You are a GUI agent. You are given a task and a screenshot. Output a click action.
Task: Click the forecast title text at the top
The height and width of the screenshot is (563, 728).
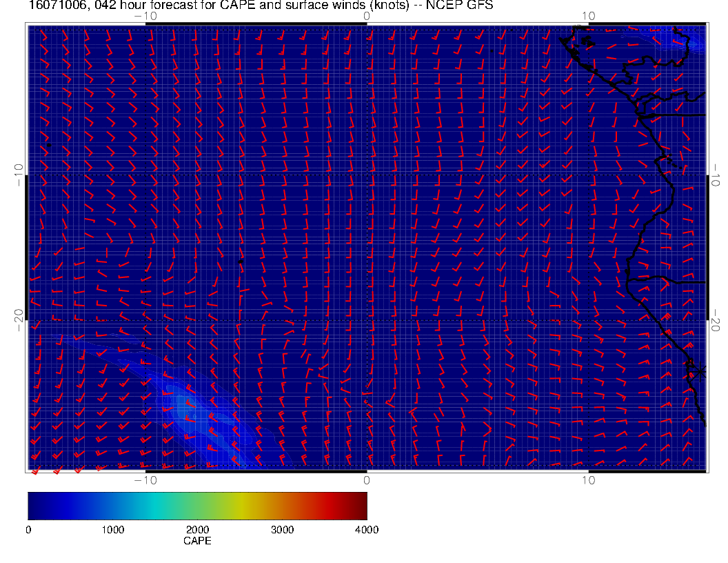tap(261, 6)
